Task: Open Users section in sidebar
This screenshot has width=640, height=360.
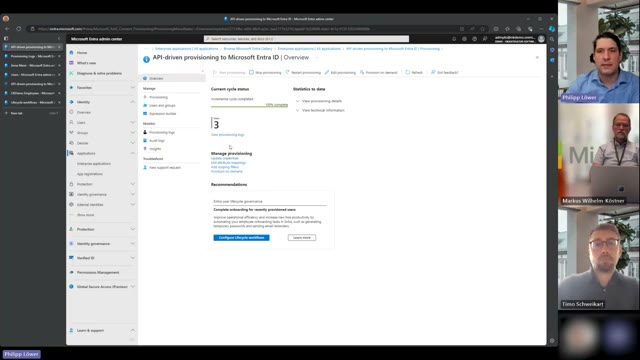Action: 81,122
